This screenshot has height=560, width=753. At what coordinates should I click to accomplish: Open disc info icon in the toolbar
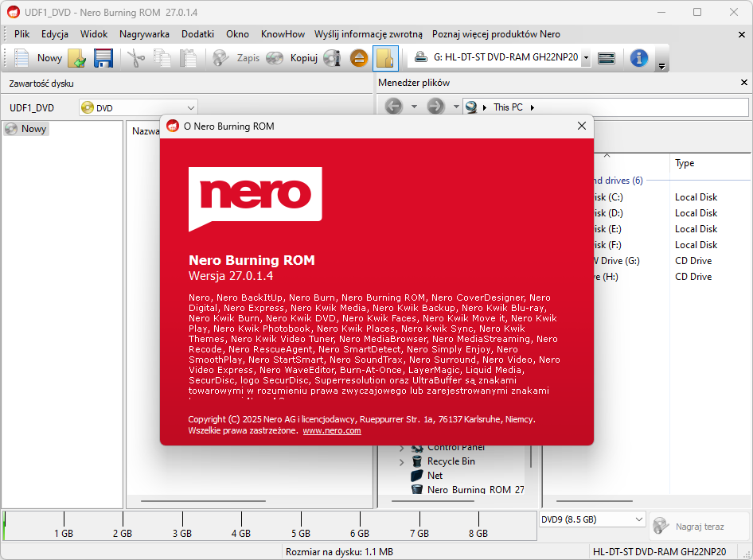pyautogui.click(x=332, y=58)
